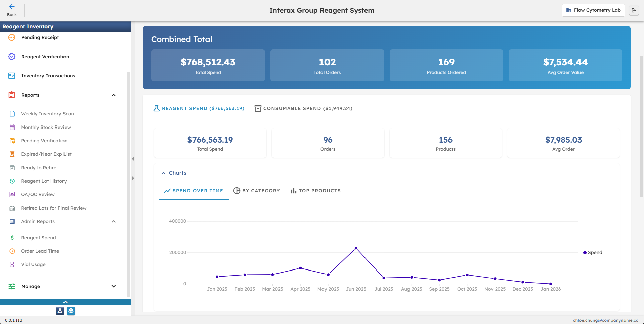644x324 pixels.
Task: Switch to the Consumable Spend tab
Action: coord(304,108)
